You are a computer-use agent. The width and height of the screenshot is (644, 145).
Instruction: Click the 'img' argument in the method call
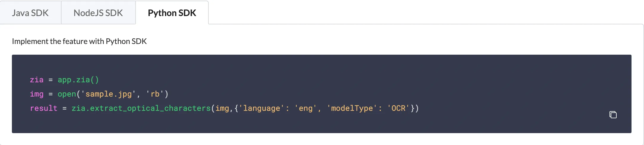click(222, 108)
